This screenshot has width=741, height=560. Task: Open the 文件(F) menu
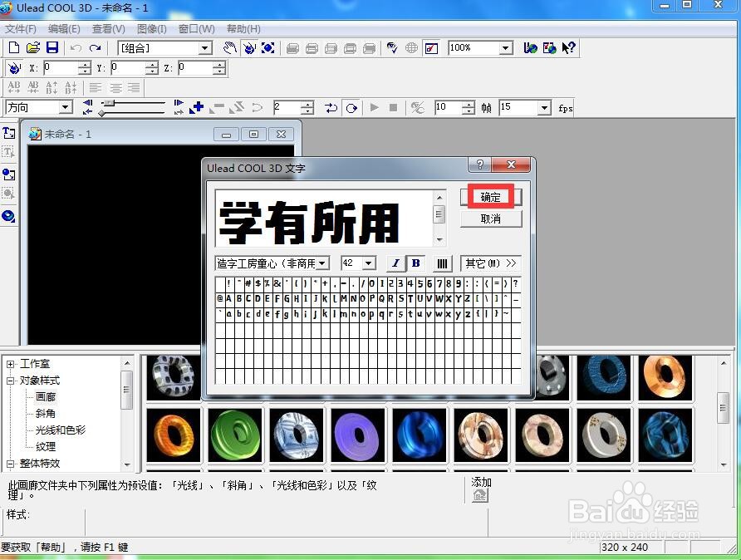(20, 29)
